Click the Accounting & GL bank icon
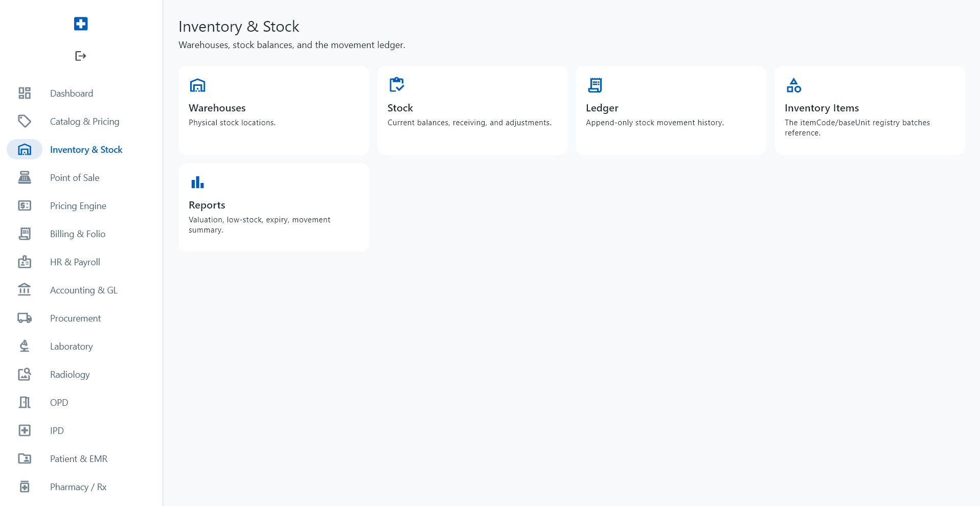This screenshot has width=980, height=506. [x=25, y=290]
